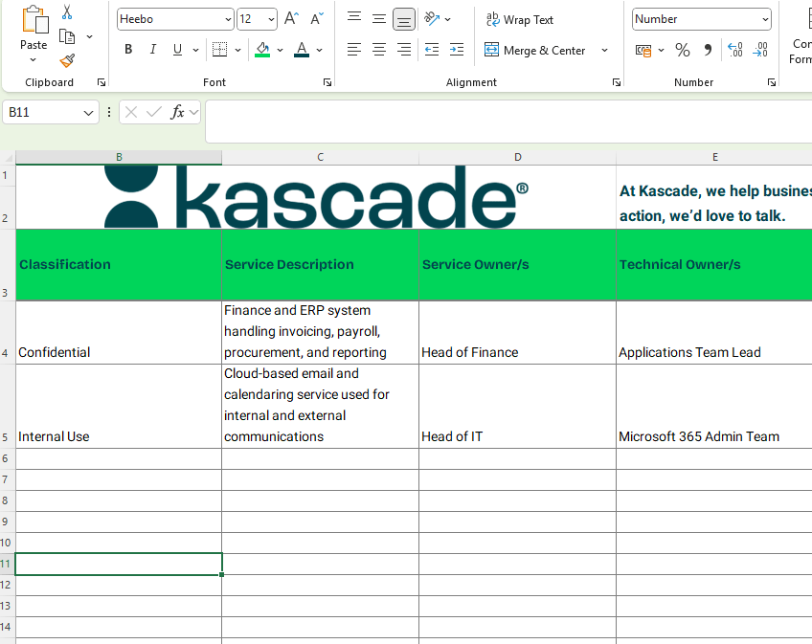Open the Insert Function fx dialog
This screenshot has width=812, height=644.
177,111
